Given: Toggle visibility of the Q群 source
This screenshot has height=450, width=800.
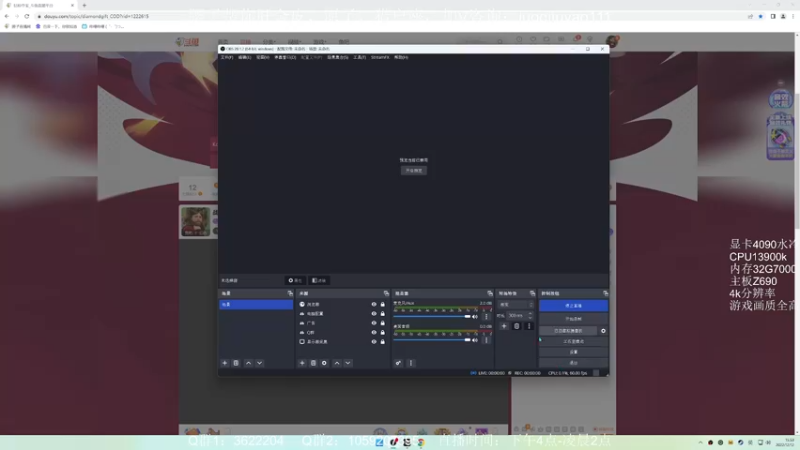Looking at the screenshot, I should click(x=374, y=332).
